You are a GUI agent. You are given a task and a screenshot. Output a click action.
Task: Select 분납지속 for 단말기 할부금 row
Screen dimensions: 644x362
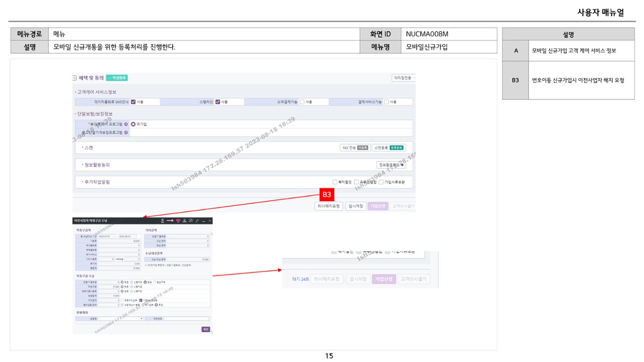tap(155, 282)
